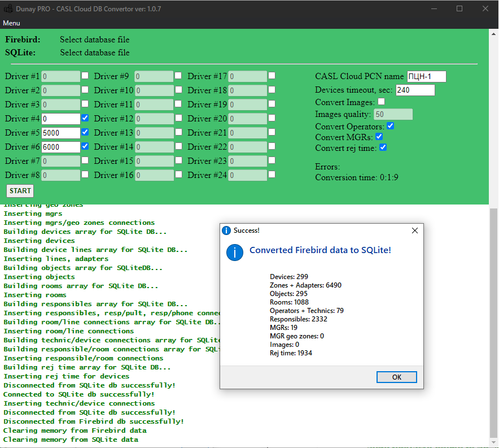The height and width of the screenshot is (448, 499).
Task: Click the 'MGRs: 19' line
Action: pyautogui.click(x=283, y=328)
